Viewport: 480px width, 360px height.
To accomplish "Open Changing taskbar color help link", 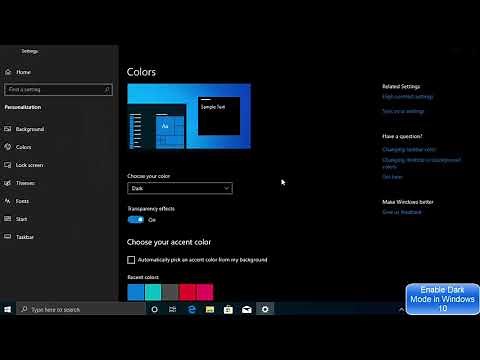I will [409, 149].
